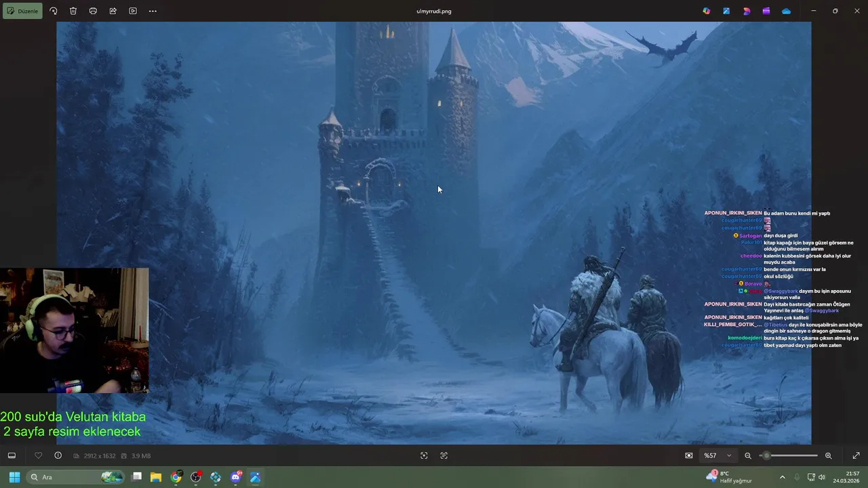
Task: Open the Clipchamp pink-orange icon in title bar
Action: click(x=747, y=11)
